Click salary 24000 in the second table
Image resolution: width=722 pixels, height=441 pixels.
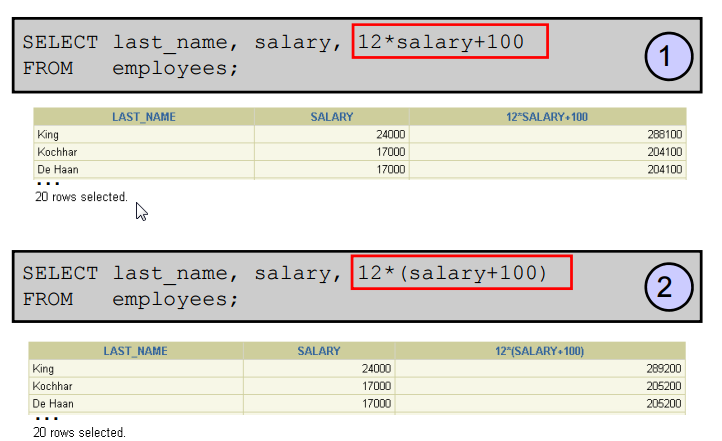click(376, 369)
